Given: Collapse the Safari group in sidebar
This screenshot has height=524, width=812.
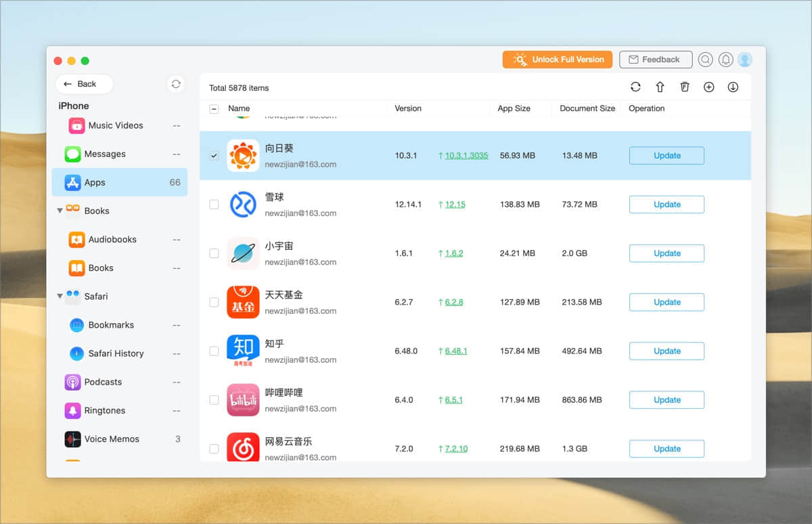Looking at the screenshot, I should click(60, 297).
